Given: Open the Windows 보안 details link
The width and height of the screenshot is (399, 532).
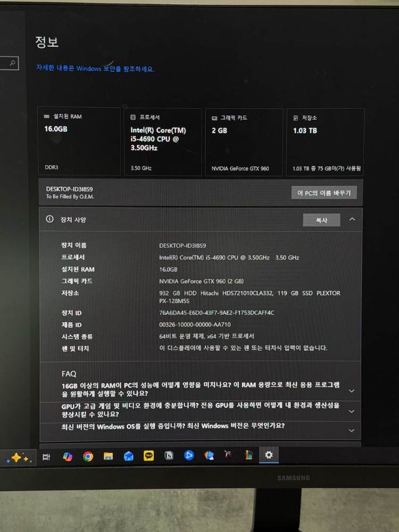Looking at the screenshot, I should point(95,69).
